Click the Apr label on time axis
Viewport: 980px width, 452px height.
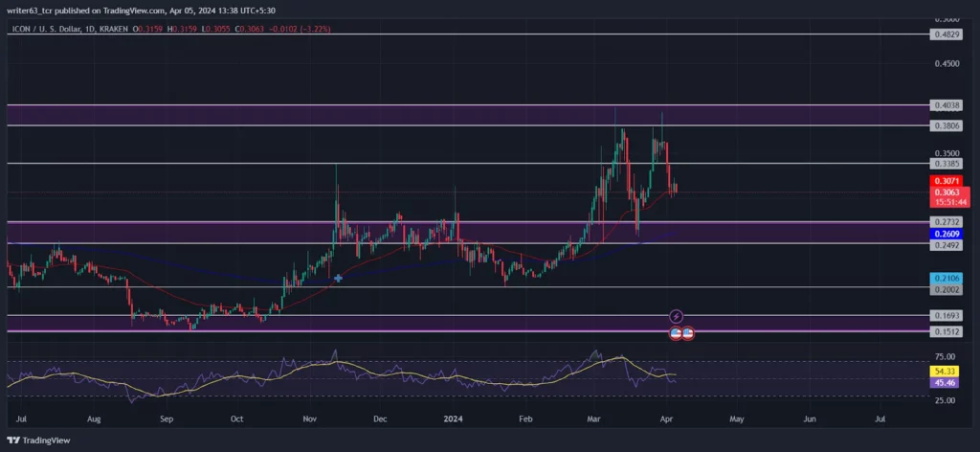coord(667,417)
